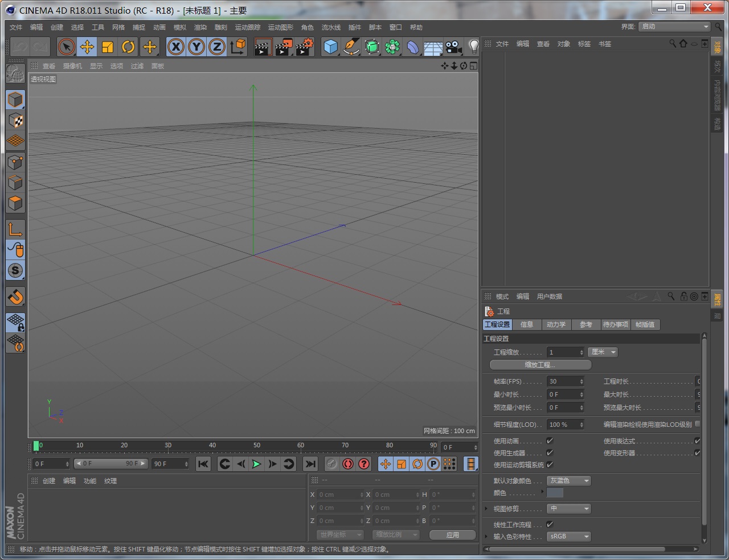Screen dimensions: 729x560
Task: Uncheck 使用表达式 checkbox
Action: (x=697, y=440)
